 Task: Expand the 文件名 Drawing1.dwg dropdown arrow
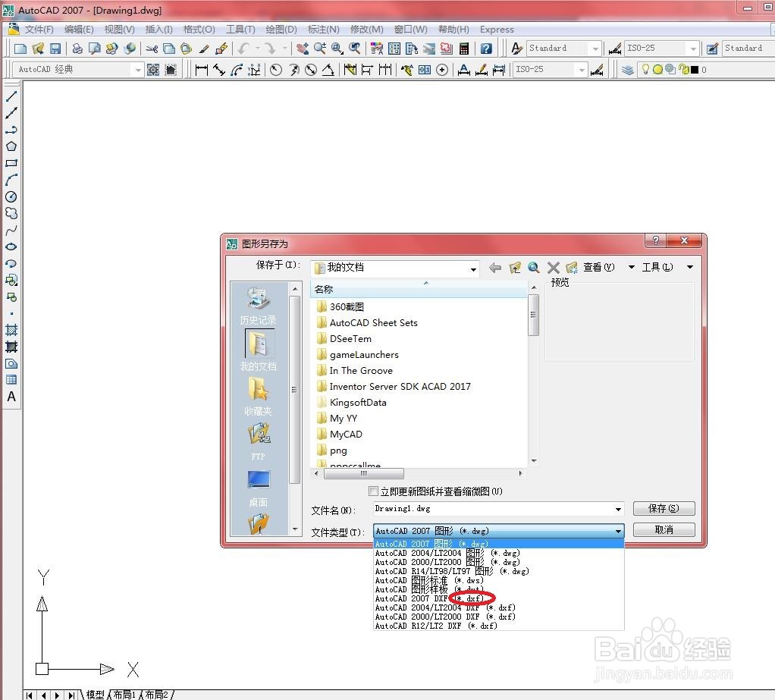tap(618, 509)
